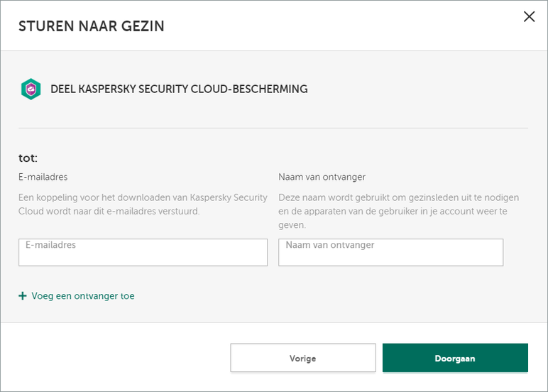Click the green plus icon
This screenshot has height=392, width=548.
23,296
